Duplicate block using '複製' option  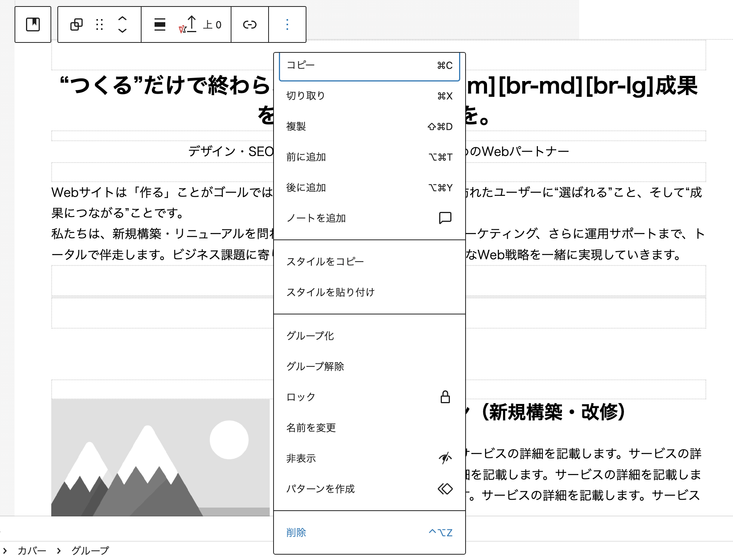[369, 126]
